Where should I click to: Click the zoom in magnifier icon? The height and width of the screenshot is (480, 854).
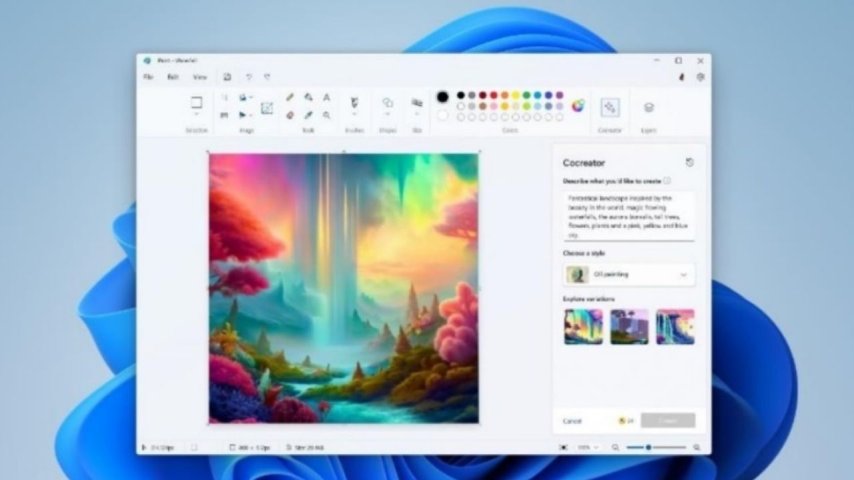(x=697, y=447)
